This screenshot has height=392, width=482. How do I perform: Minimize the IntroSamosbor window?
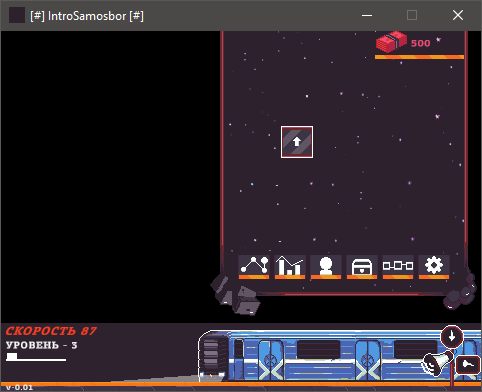coord(367,15)
